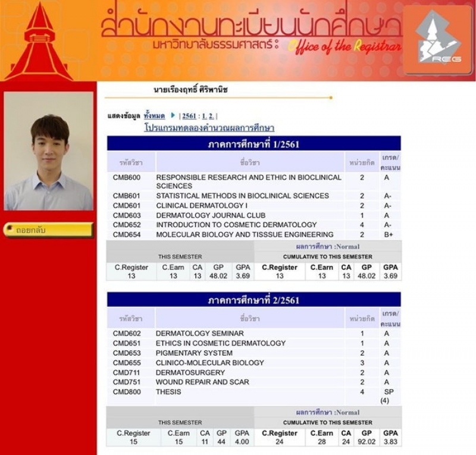Click the cumulative C.Earn value 28

[322, 442]
